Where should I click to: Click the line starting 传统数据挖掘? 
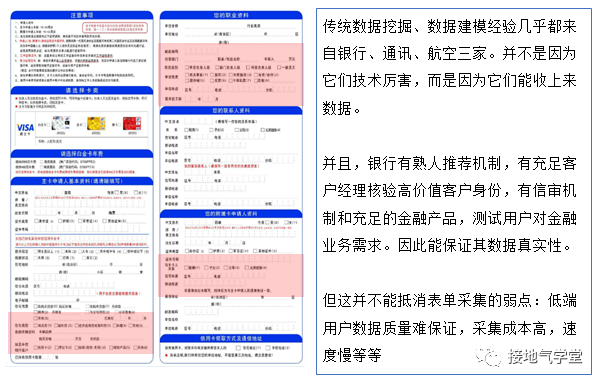click(449, 26)
